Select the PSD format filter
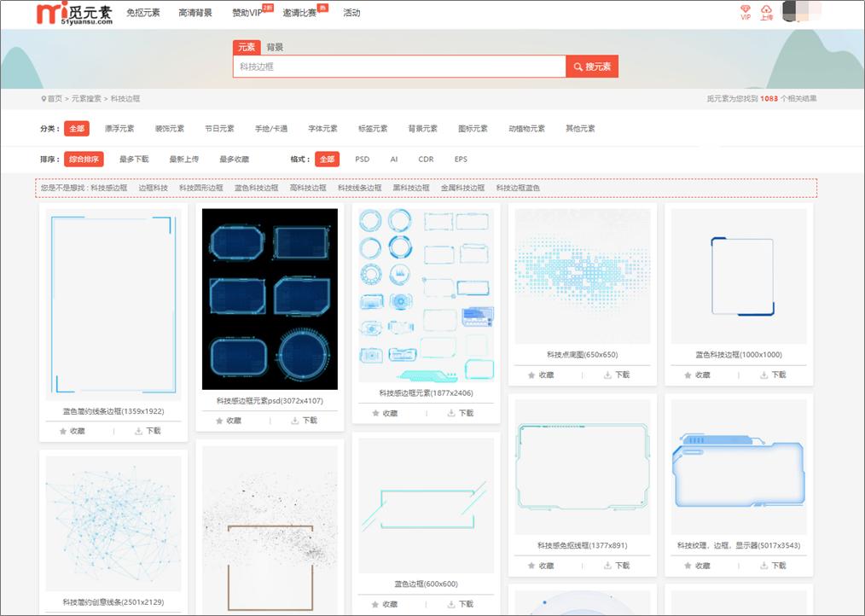 (362, 159)
